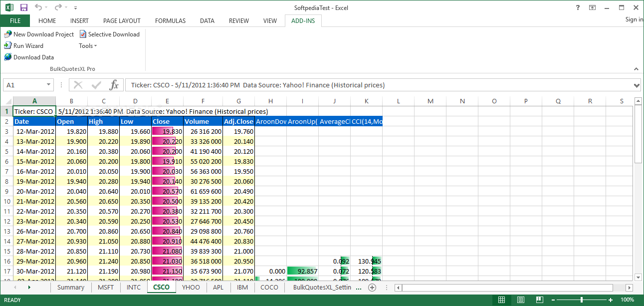This screenshot has height=306, width=644.
Task: Click the next sheet navigation arrow
Action: click(x=29, y=288)
